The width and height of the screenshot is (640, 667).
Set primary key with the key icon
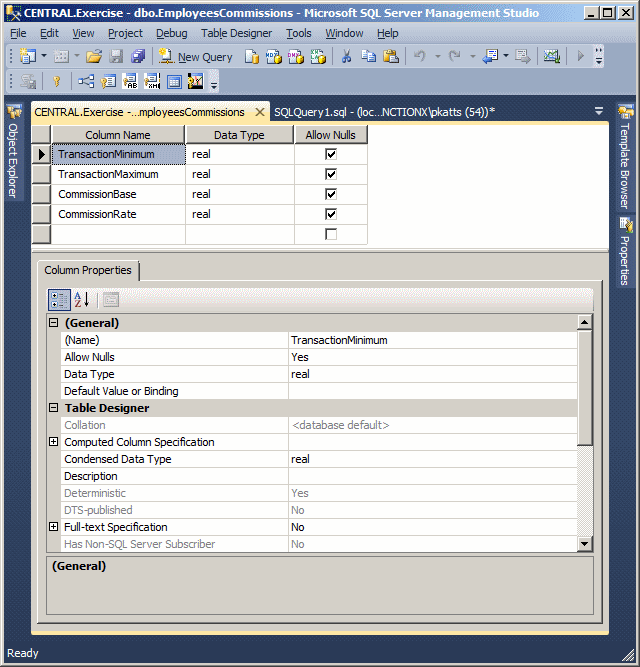point(57,81)
